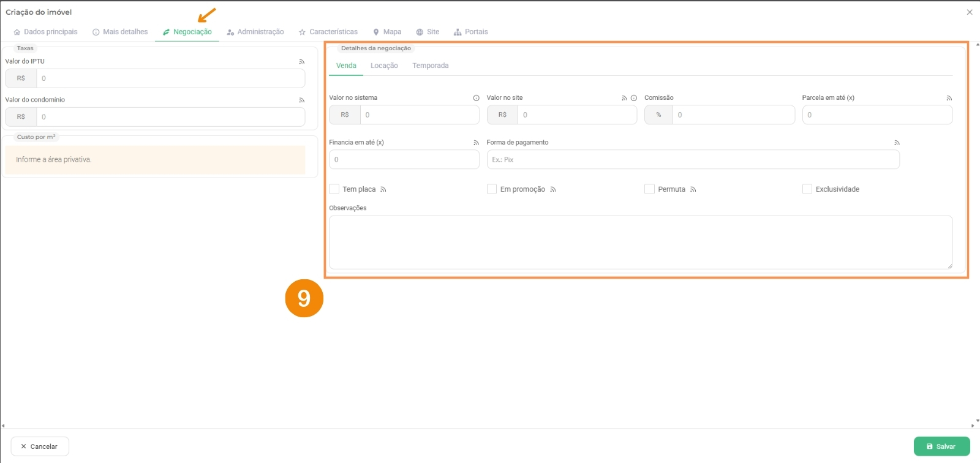Click the feed icon beside Financia em até (x)

(x=476, y=143)
